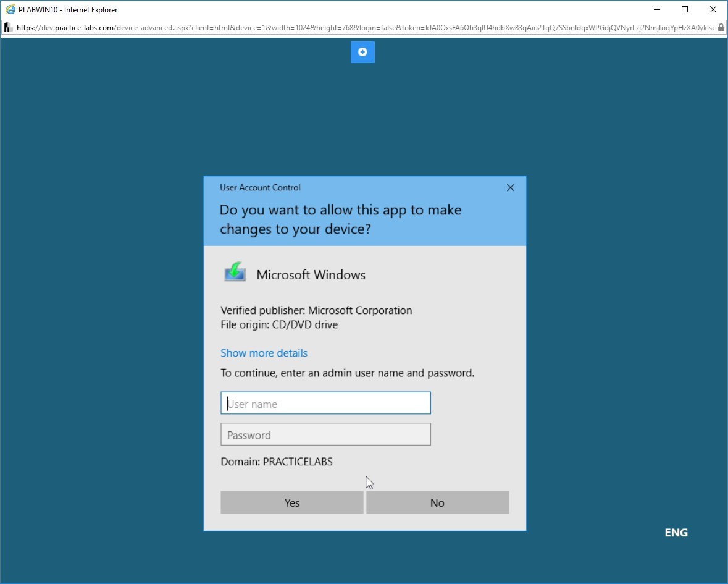728x584 pixels.
Task: Click the Microsoft Windows app name
Action: pyautogui.click(x=311, y=275)
